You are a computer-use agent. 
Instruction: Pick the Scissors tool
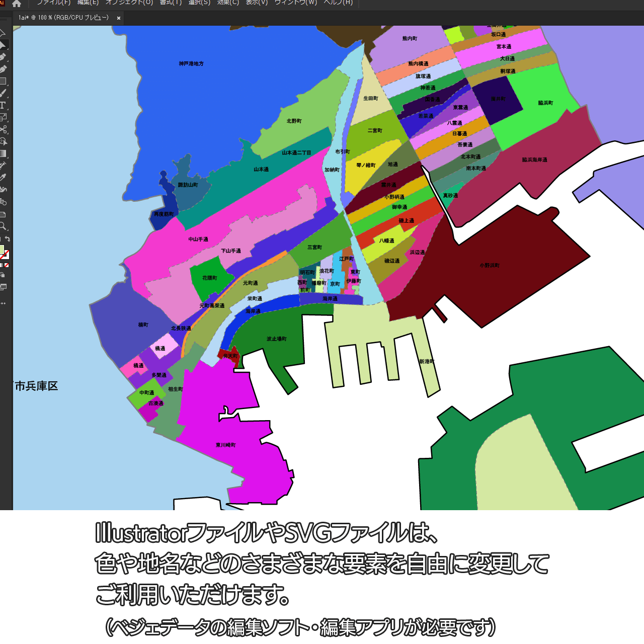(x=3, y=129)
